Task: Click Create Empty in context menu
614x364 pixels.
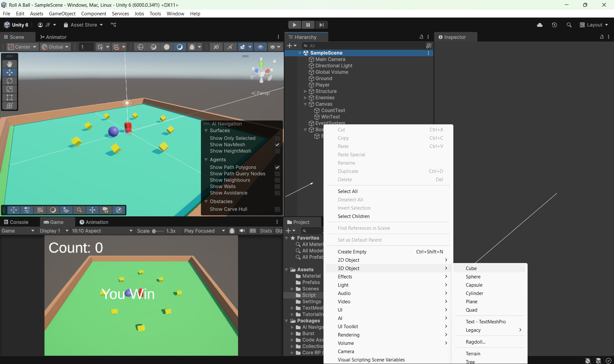Action: [352, 252]
